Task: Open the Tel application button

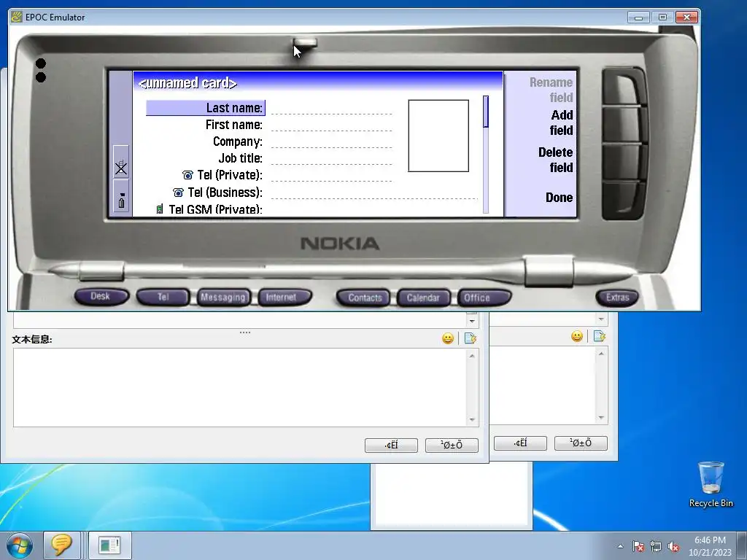Action: click(x=163, y=297)
